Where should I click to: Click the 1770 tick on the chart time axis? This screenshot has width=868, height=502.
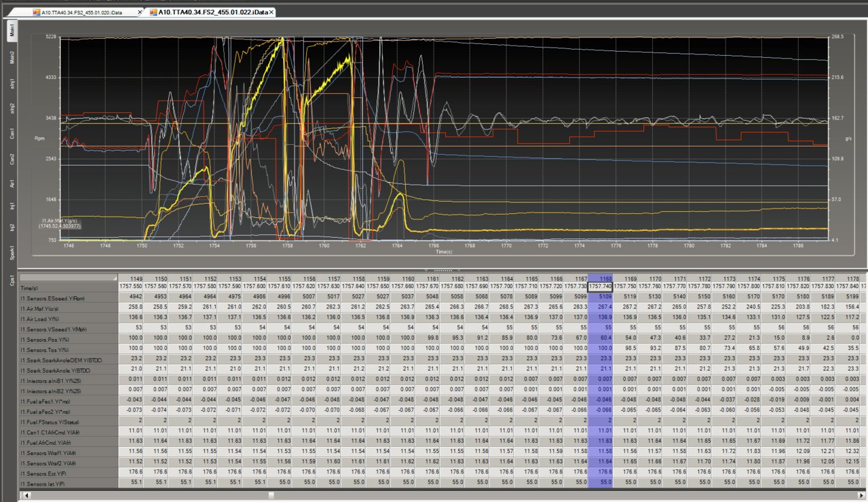click(506, 245)
